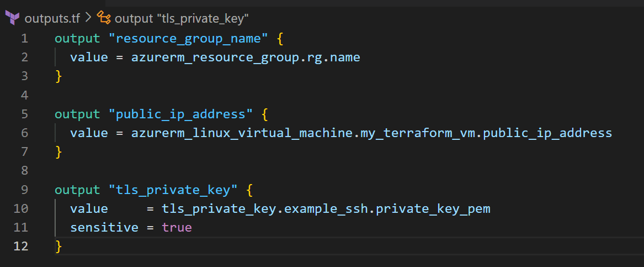Place cursor on azurerm_resource_group.rg.name

[246, 57]
